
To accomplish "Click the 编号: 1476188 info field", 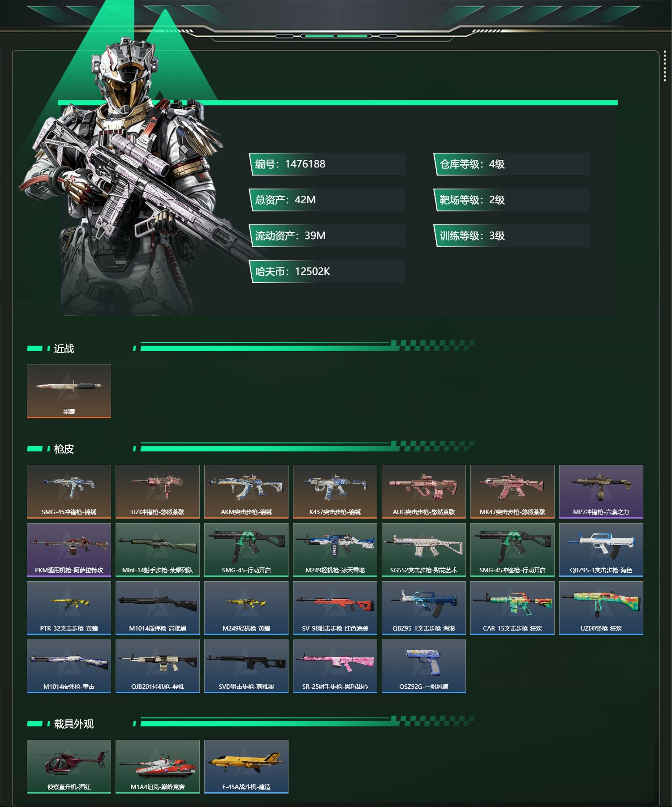I will [x=327, y=164].
